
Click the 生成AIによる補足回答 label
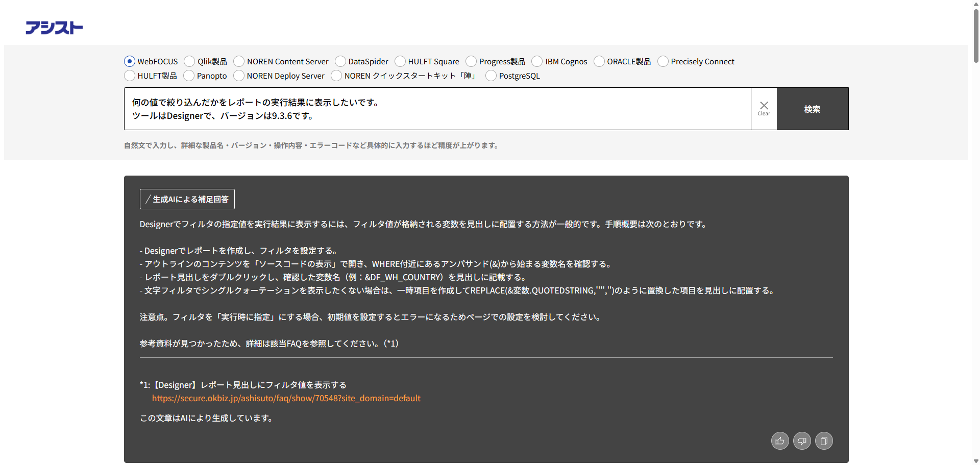[187, 199]
